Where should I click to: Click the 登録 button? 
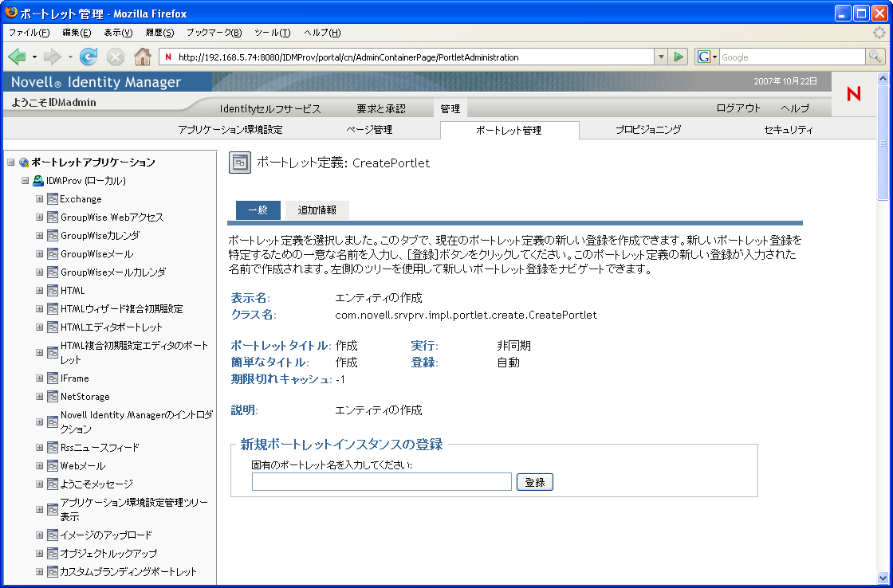pyautogui.click(x=535, y=482)
